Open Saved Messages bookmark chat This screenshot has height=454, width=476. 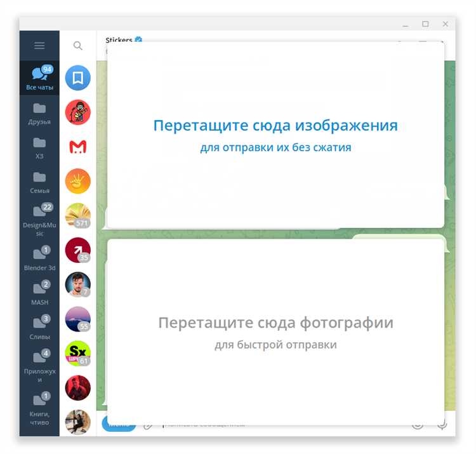(78, 78)
